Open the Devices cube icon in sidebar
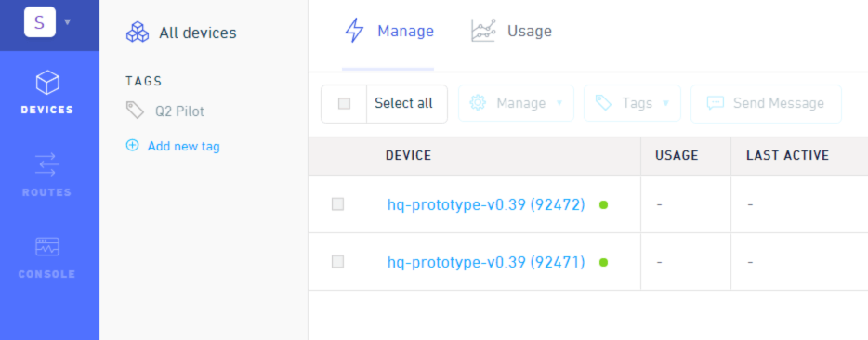This screenshot has width=868, height=340. coord(47,83)
